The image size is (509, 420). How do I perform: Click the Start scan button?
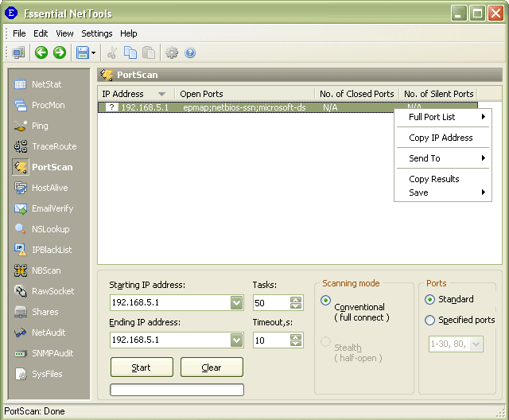coord(142,367)
